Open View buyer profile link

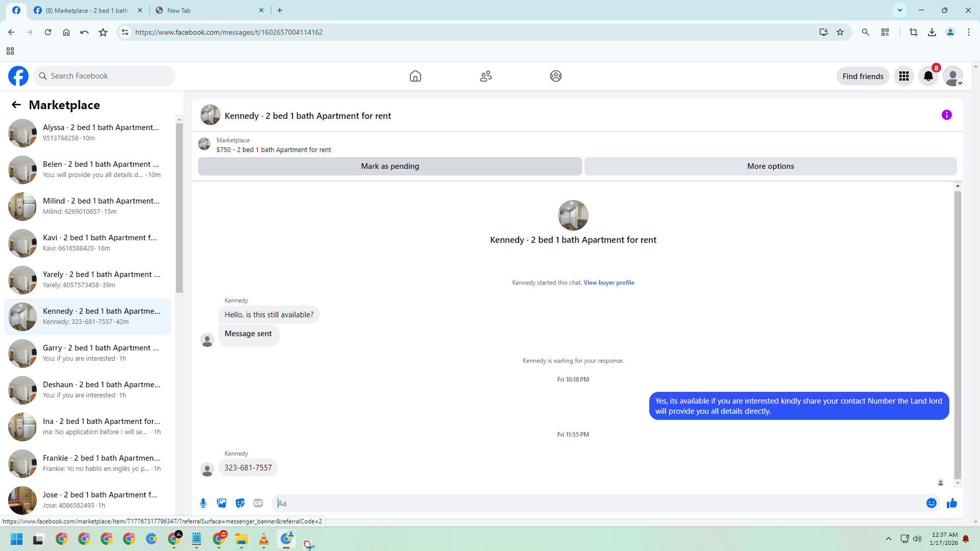click(608, 283)
